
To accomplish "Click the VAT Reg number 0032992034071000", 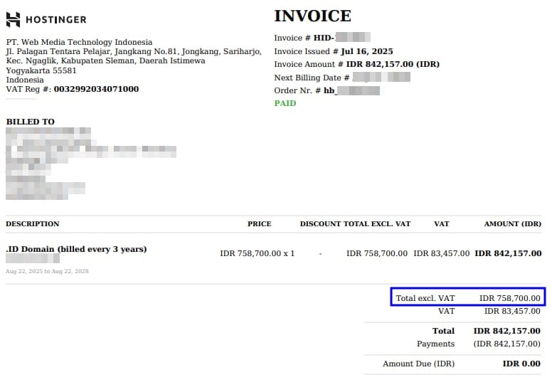I will [96, 89].
